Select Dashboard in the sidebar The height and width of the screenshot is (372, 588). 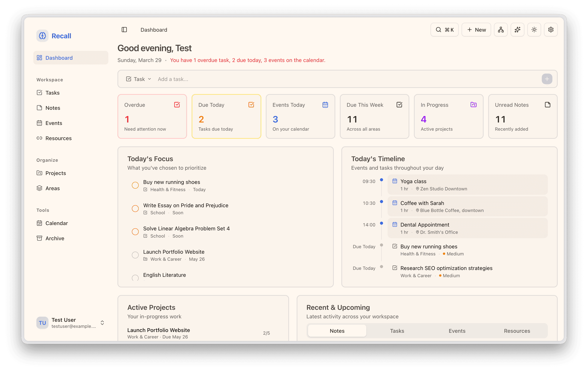click(x=59, y=58)
